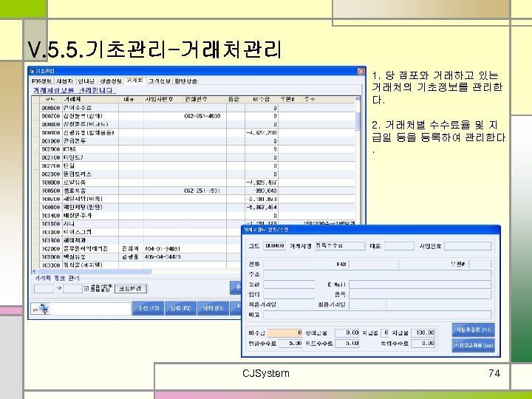Close the 기초관리 window with red X
The image size is (532, 399).
coord(361,71)
